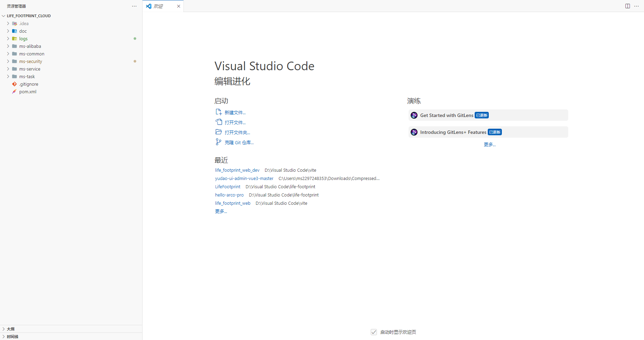Click the GitLens icon beside Introducing GitLens+
The height and width of the screenshot is (340, 644).
[414, 132]
